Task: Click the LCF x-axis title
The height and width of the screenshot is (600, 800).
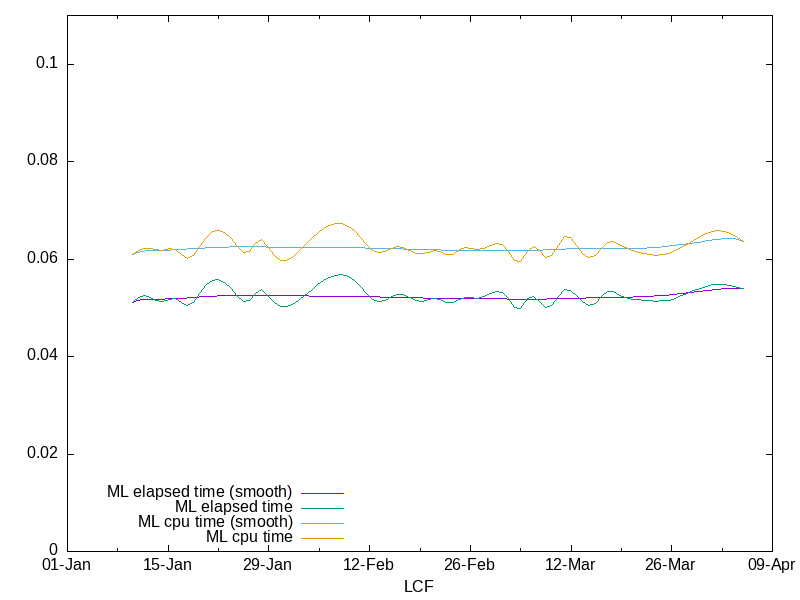Action: [418, 586]
